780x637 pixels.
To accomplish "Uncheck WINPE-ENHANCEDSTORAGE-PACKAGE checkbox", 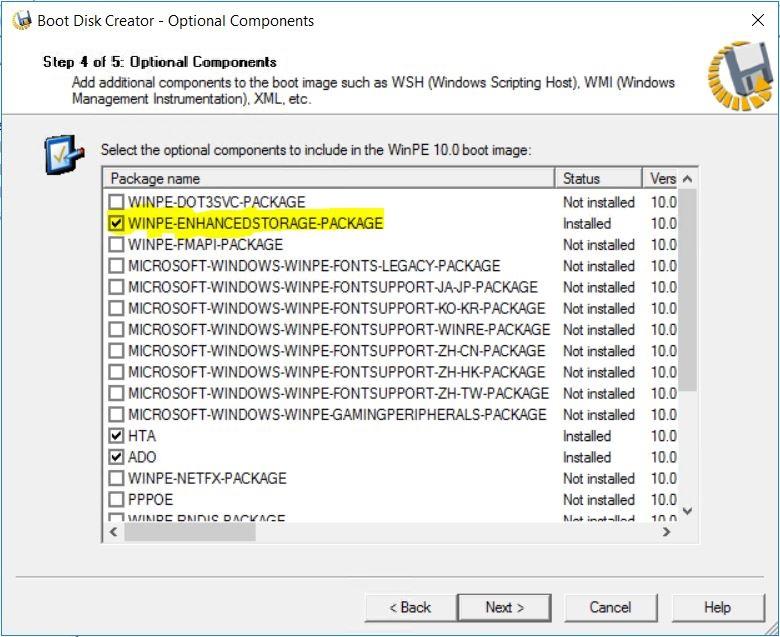I will [x=117, y=223].
